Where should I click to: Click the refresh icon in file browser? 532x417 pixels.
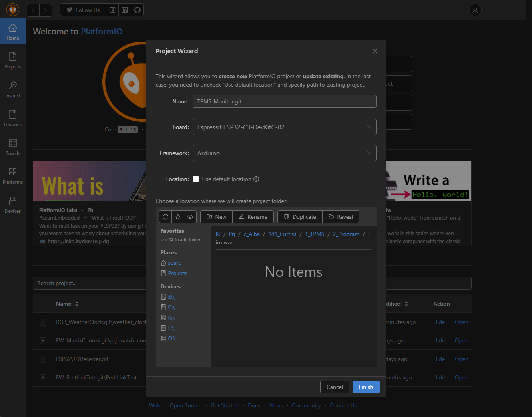click(x=165, y=217)
